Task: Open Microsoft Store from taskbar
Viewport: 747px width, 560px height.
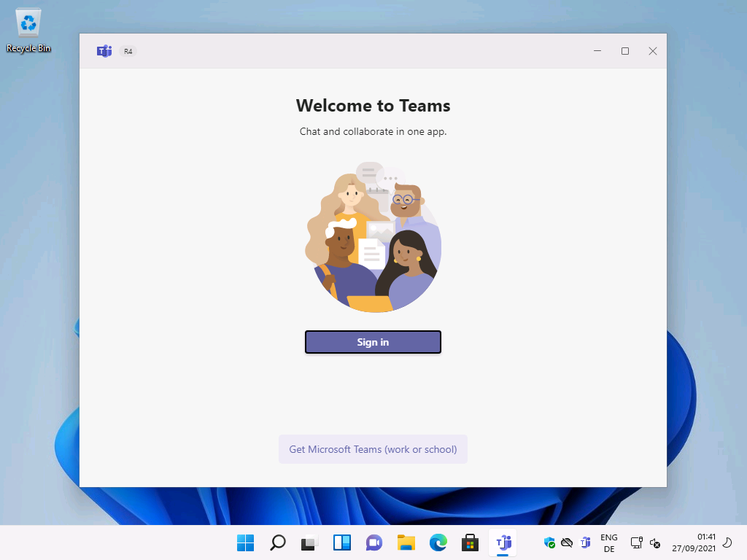Action: (x=471, y=542)
